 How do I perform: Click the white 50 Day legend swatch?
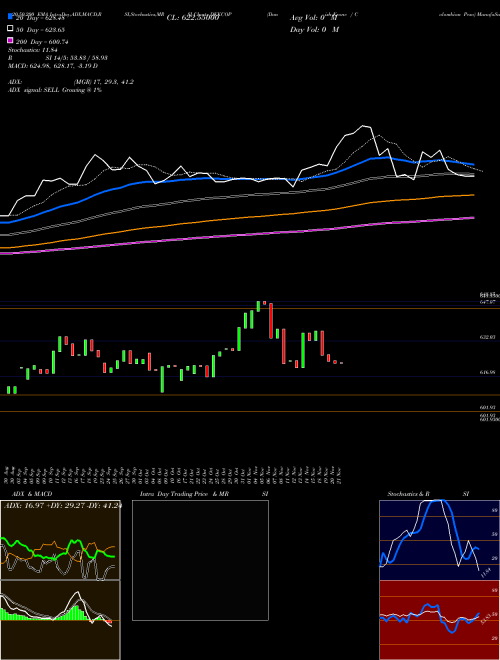pyautogui.click(x=11, y=29)
